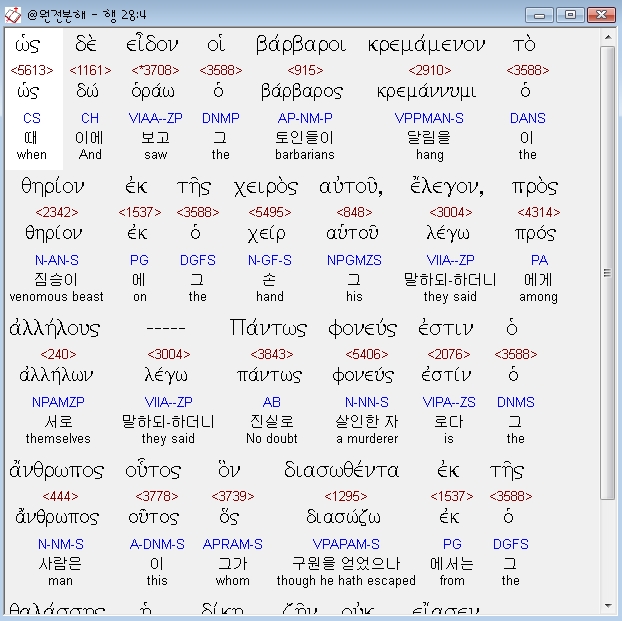Click the parsing code A-DNM-S

point(157,544)
